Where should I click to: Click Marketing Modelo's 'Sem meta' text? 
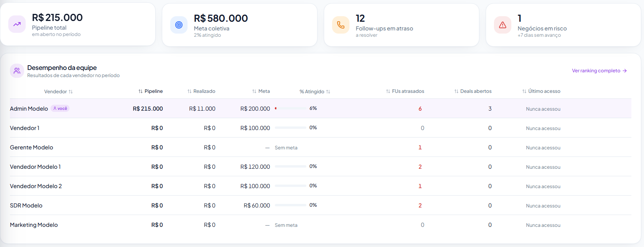(x=286, y=225)
